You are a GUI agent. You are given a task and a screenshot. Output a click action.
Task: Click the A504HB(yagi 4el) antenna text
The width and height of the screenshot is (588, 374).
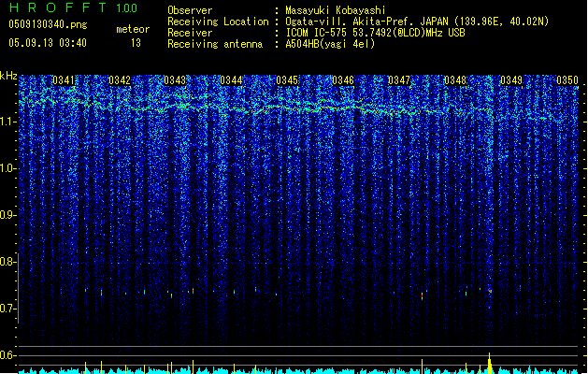(330, 44)
